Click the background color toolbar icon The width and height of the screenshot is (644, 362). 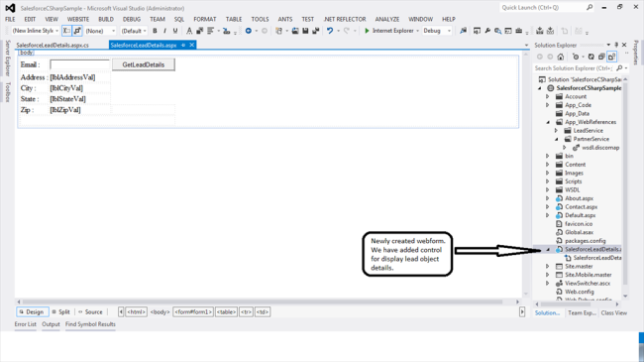click(199, 31)
